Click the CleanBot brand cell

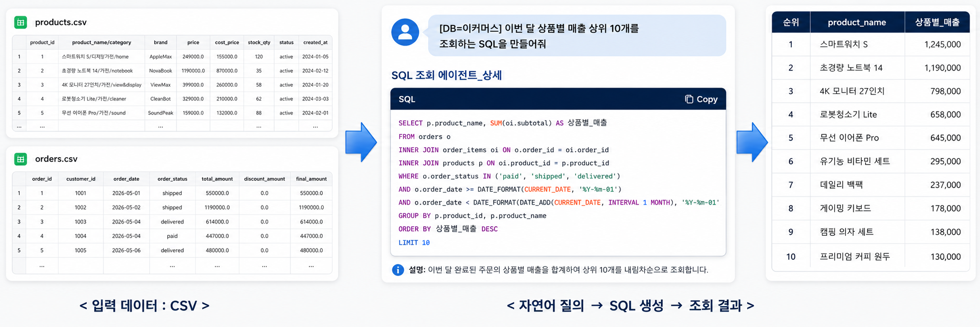[161, 99]
